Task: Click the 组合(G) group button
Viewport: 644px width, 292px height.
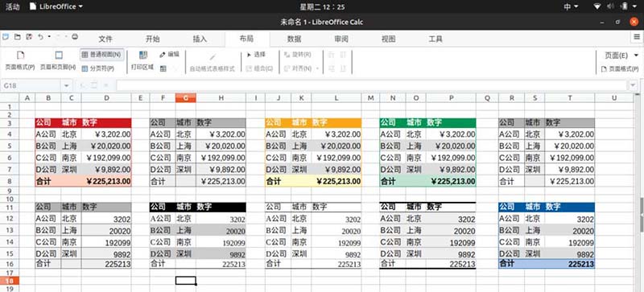Action: [259, 68]
